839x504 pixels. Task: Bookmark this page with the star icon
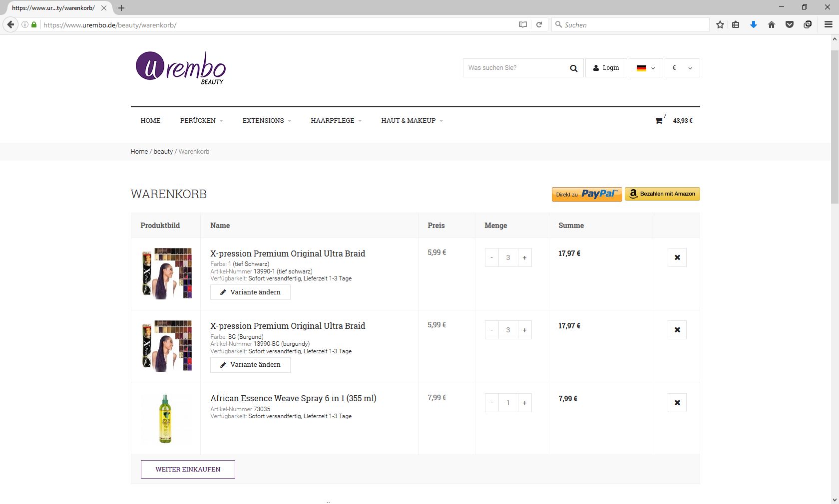[720, 24]
